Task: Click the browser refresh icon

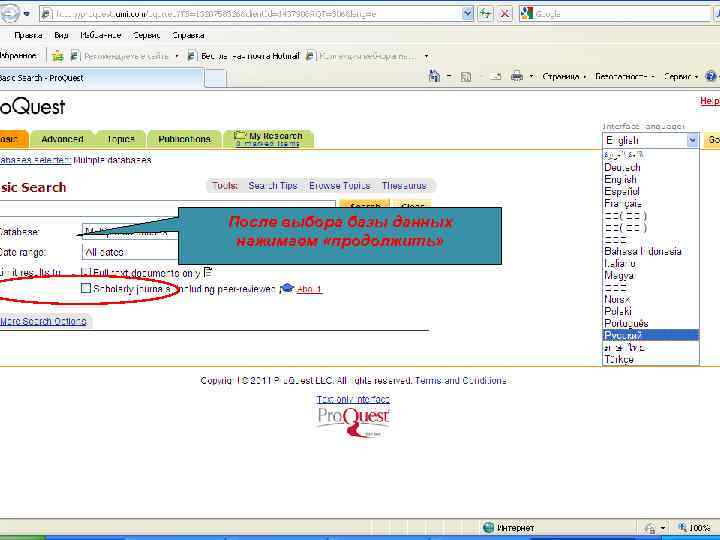Action: (x=485, y=14)
